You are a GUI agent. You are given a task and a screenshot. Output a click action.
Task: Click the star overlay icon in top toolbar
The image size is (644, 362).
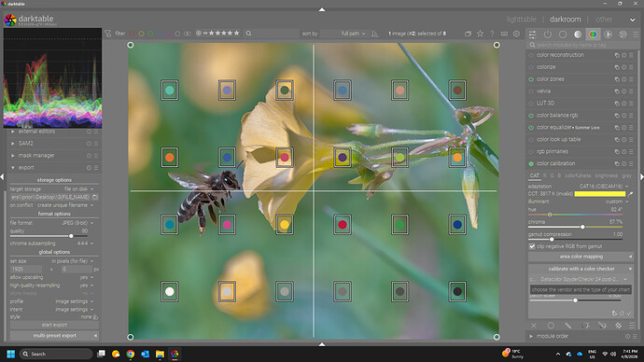pyautogui.click(x=480, y=34)
